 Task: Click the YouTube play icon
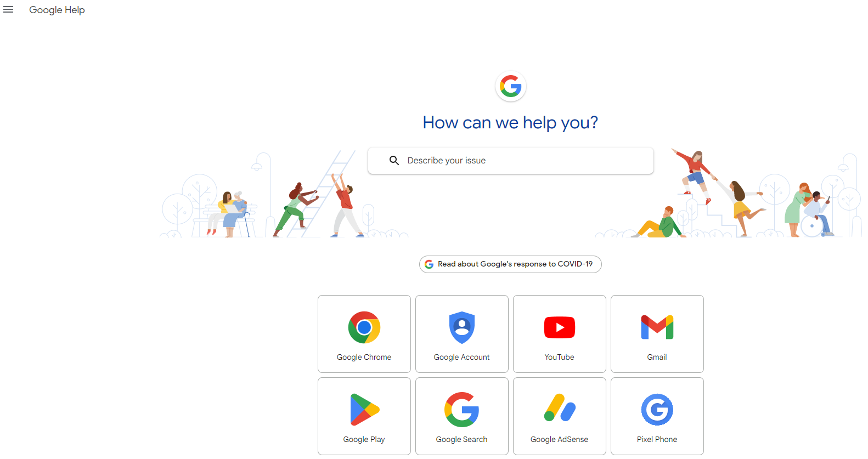click(x=560, y=327)
